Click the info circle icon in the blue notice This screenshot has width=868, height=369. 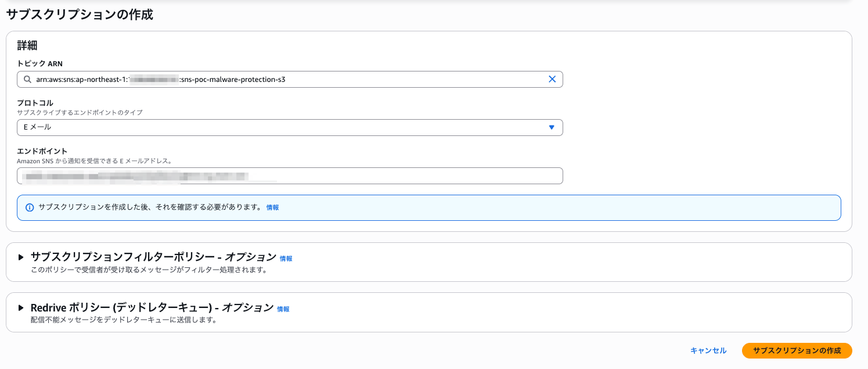coord(30,207)
